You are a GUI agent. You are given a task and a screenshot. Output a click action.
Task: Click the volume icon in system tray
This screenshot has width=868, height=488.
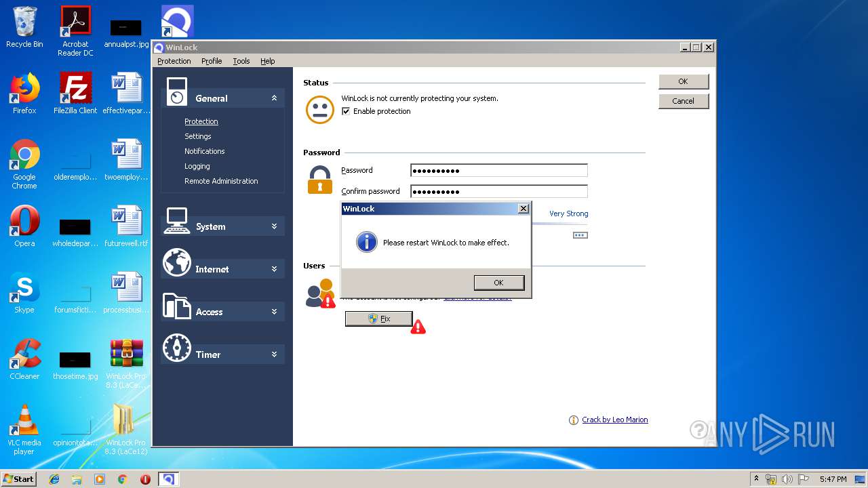coord(787,479)
